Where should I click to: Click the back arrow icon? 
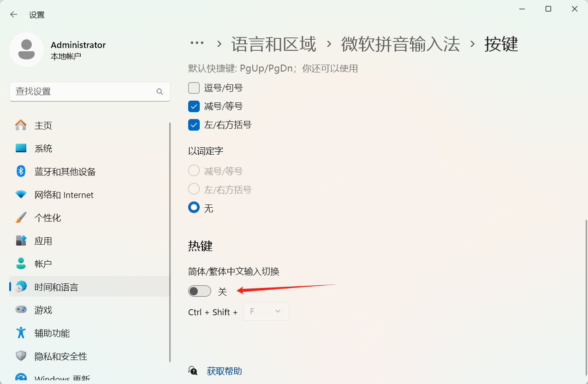14,15
